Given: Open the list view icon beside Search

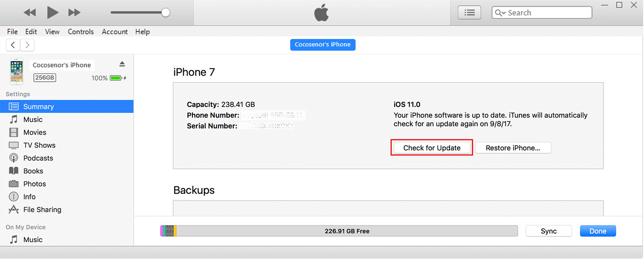Looking at the screenshot, I should point(469,13).
